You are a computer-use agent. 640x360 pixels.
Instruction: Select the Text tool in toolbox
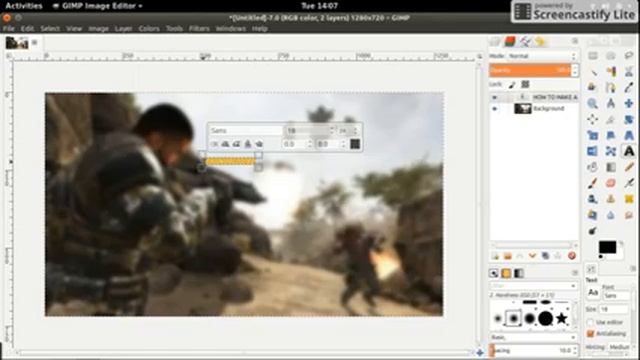click(x=629, y=151)
